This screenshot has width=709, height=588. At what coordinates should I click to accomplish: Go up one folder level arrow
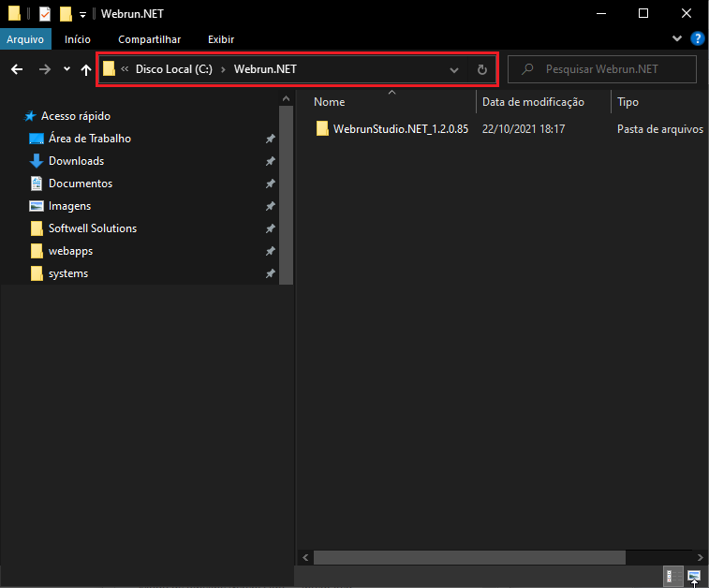(x=86, y=69)
